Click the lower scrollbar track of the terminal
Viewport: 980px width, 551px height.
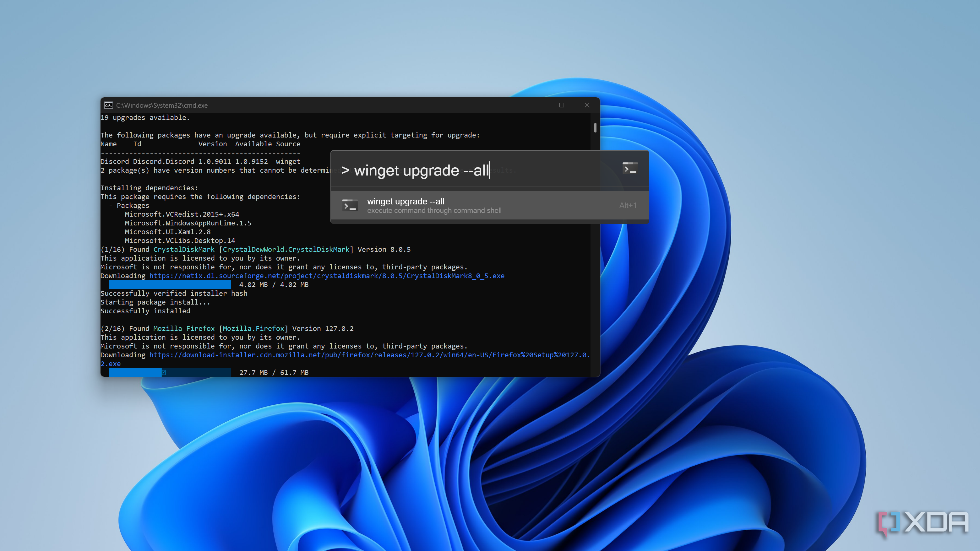595,304
